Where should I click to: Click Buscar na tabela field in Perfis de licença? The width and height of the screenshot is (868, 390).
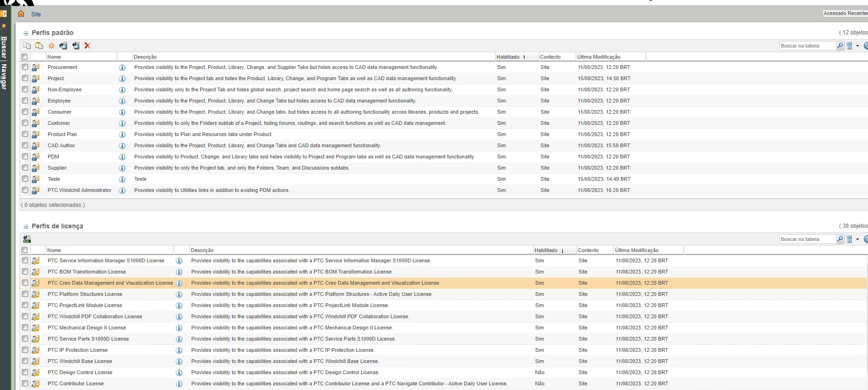coord(808,239)
